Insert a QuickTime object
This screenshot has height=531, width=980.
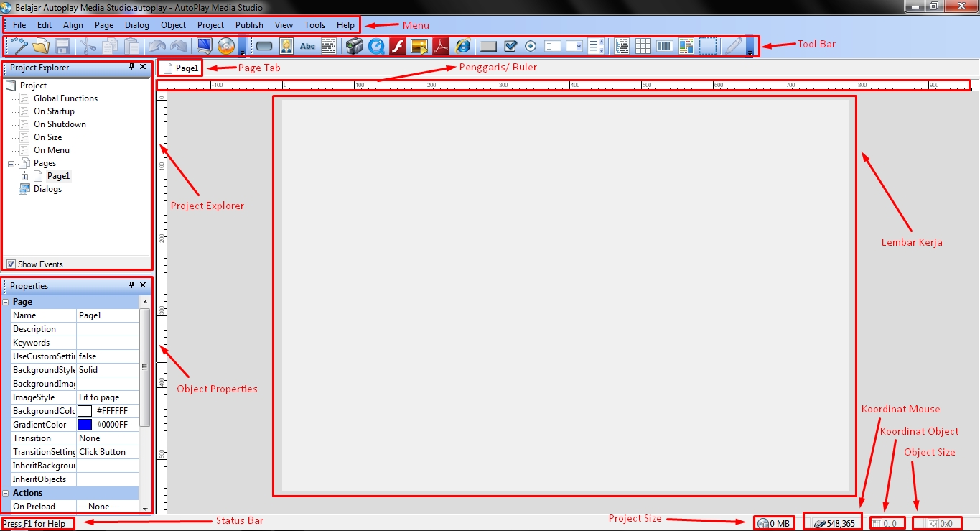pos(376,46)
